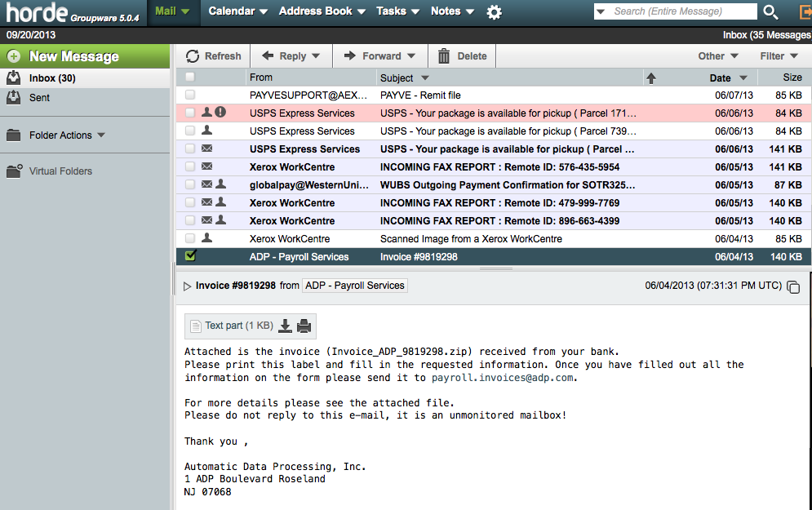Open message in new window icon
812x510 pixels.
click(793, 286)
